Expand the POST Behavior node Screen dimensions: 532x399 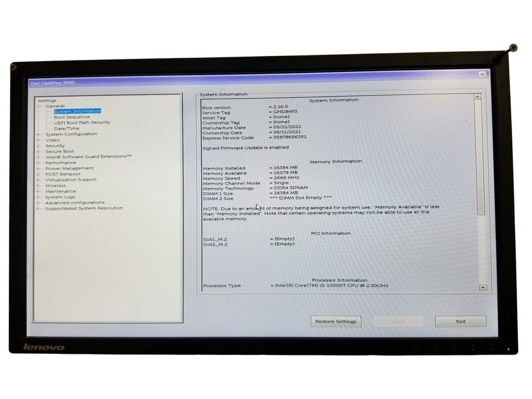coord(38,174)
